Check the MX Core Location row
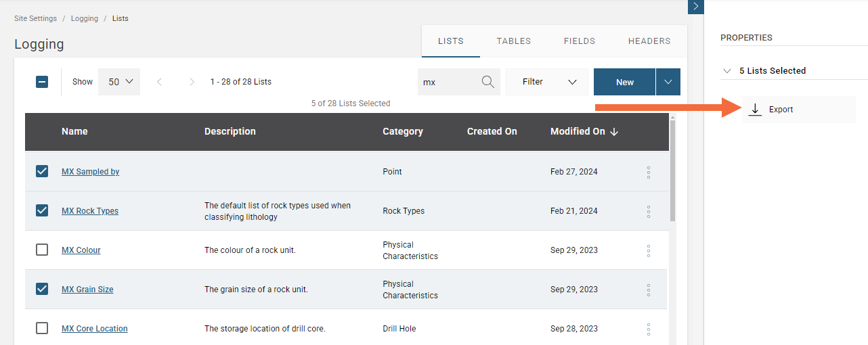 [42, 328]
